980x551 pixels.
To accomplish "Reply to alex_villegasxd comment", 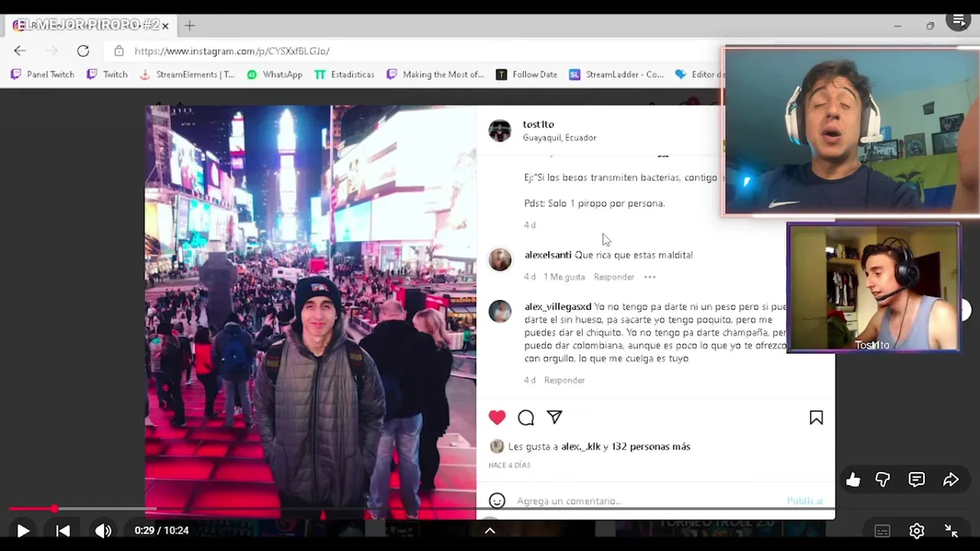I will coord(564,380).
